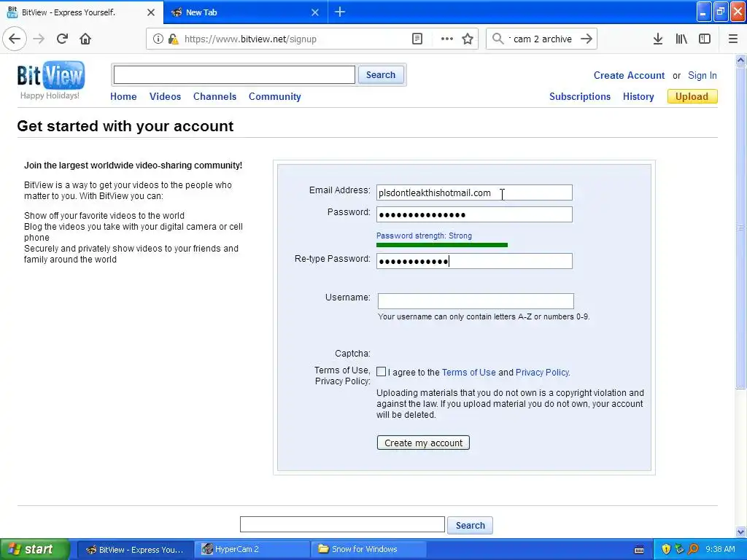Submit the 'cam 2 archive' search arrow
This screenshot has height=560, width=747.
coord(587,39)
